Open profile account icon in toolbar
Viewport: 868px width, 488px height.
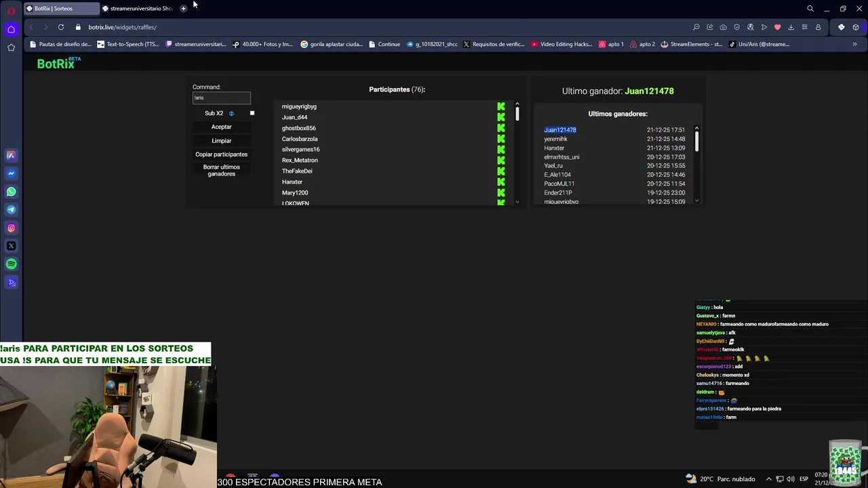pyautogui.click(x=818, y=27)
